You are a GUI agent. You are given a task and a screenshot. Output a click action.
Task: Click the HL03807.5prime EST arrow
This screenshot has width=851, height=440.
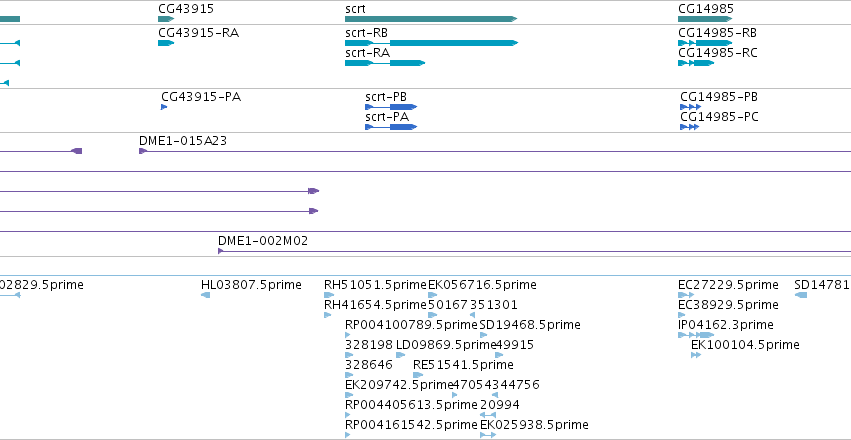[205, 295]
